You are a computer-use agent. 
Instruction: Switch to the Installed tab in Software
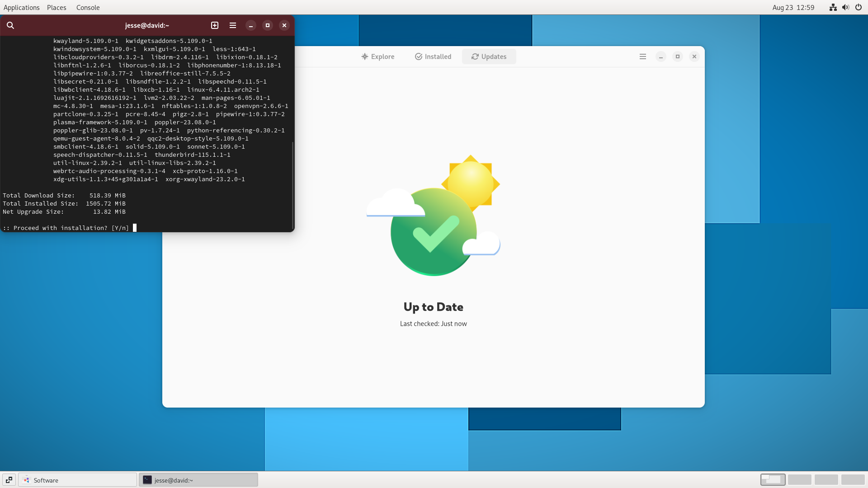click(x=433, y=56)
